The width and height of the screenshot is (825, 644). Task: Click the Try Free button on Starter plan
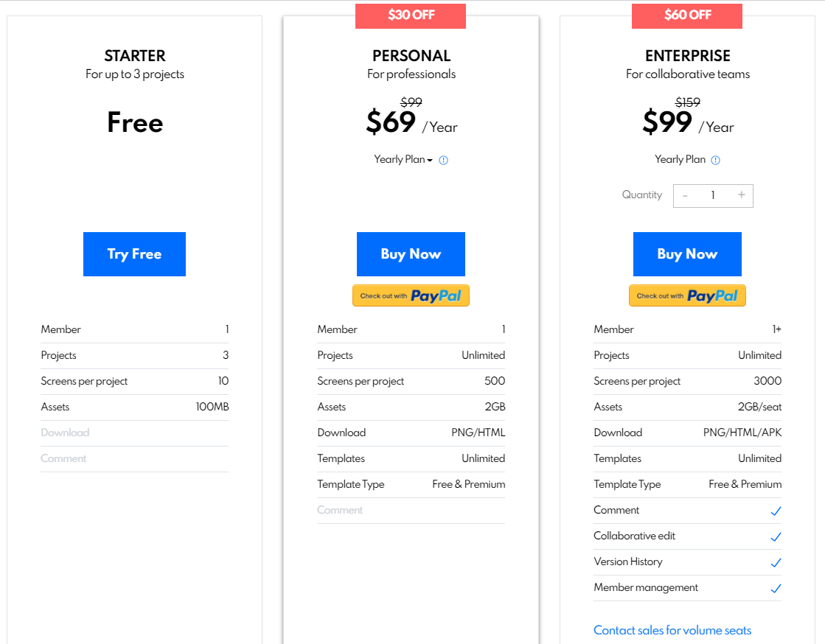click(134, 253)
